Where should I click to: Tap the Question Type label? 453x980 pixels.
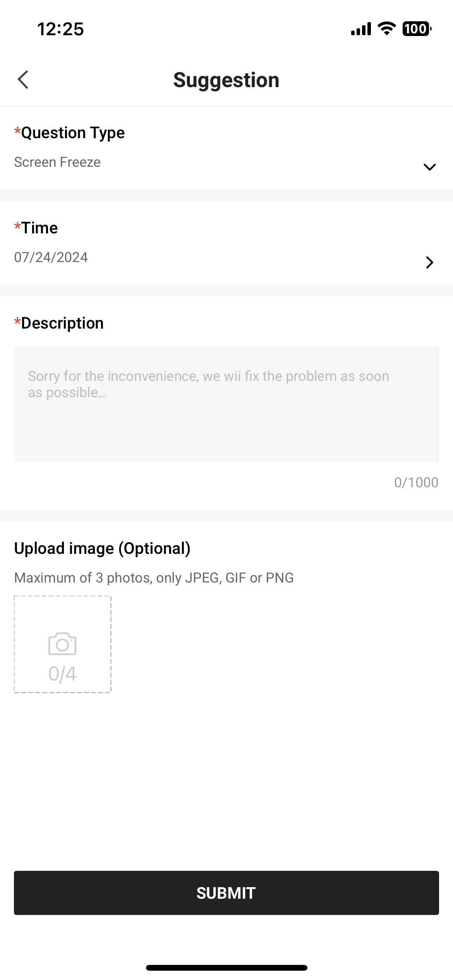point(70,133)
